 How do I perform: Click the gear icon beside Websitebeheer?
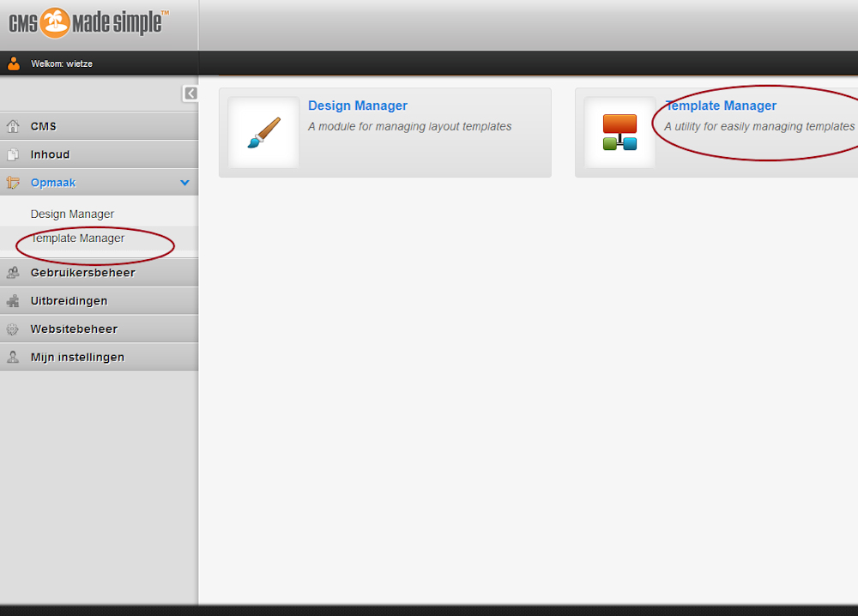(x=13, y=329)
